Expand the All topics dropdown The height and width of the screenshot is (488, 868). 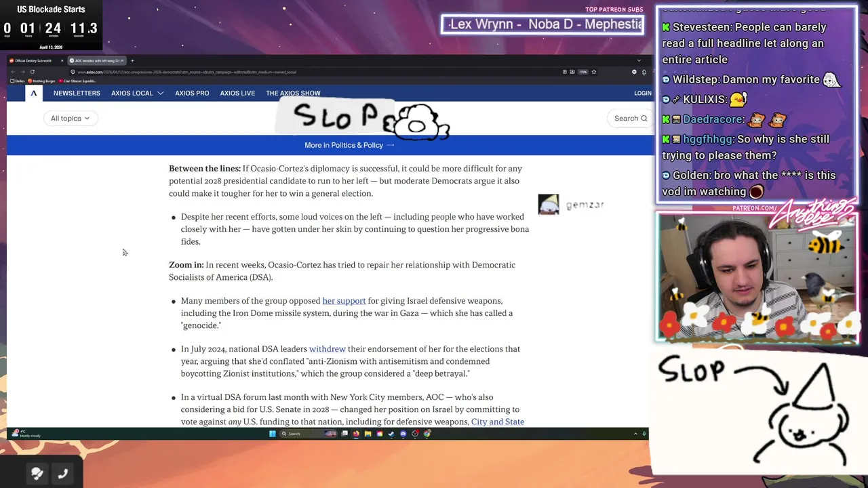pos(71,119)
